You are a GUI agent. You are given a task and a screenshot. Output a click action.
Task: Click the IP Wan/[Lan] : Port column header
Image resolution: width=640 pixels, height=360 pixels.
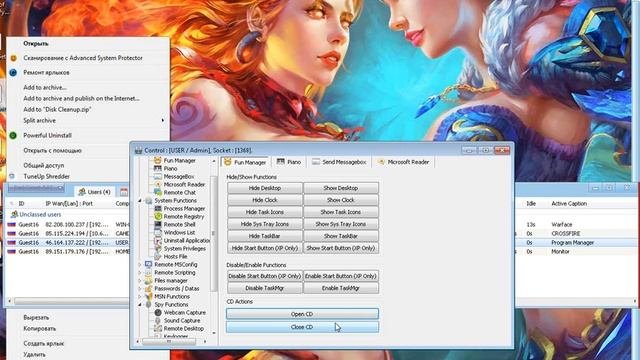click(x=69, y=204)
